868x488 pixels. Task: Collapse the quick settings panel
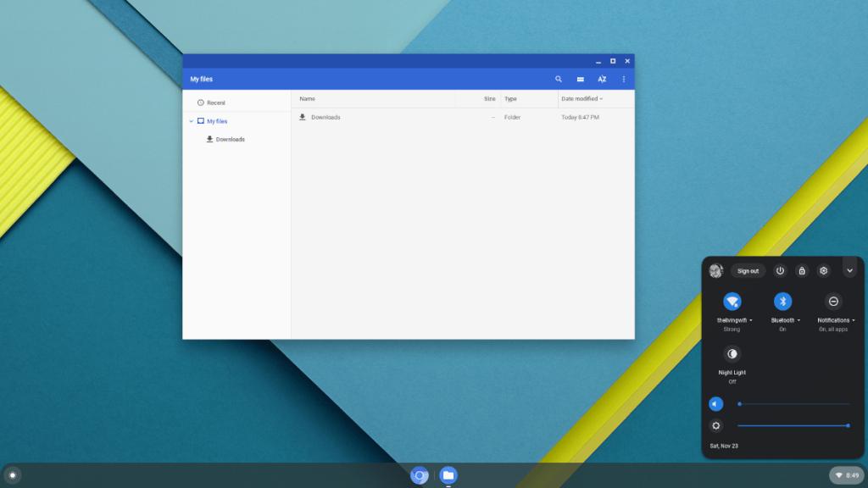coord(849,270)
